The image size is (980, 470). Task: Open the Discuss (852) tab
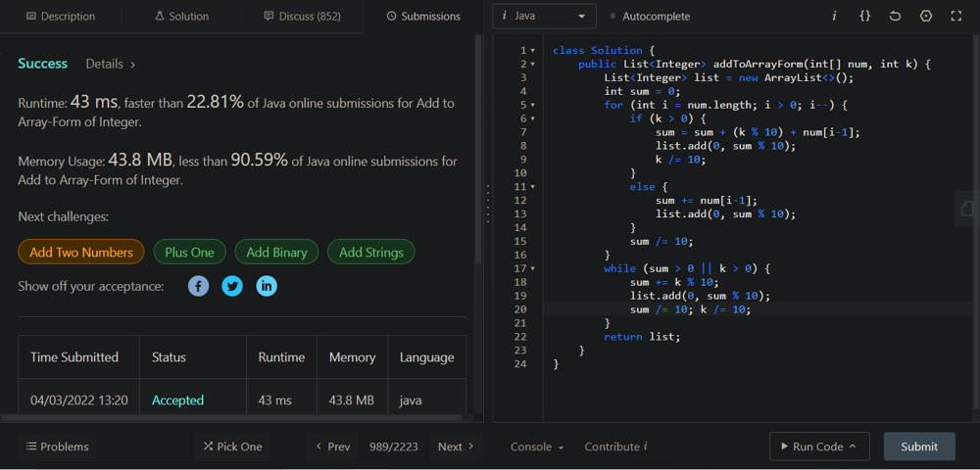303,17
